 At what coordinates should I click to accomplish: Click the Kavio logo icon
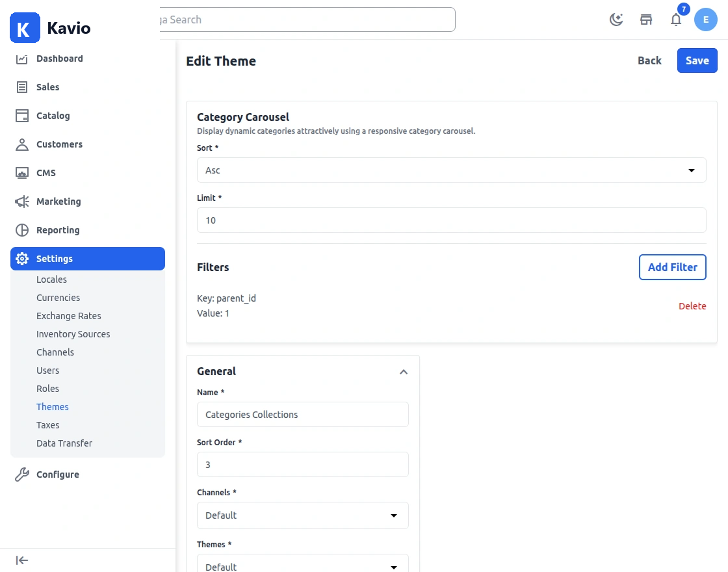[x=25, y=28]
